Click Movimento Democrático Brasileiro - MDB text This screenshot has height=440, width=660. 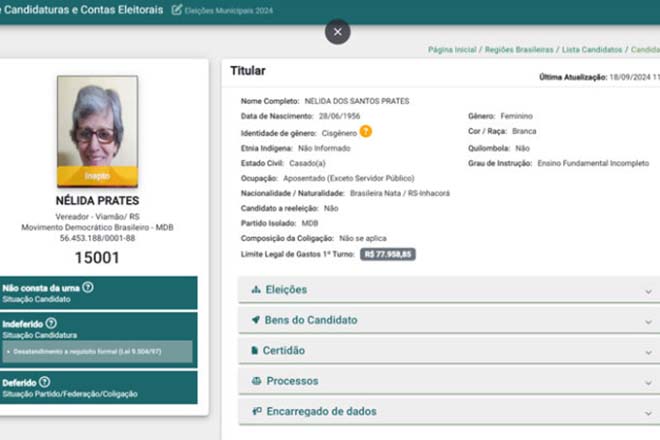click(x=97, y=227)
